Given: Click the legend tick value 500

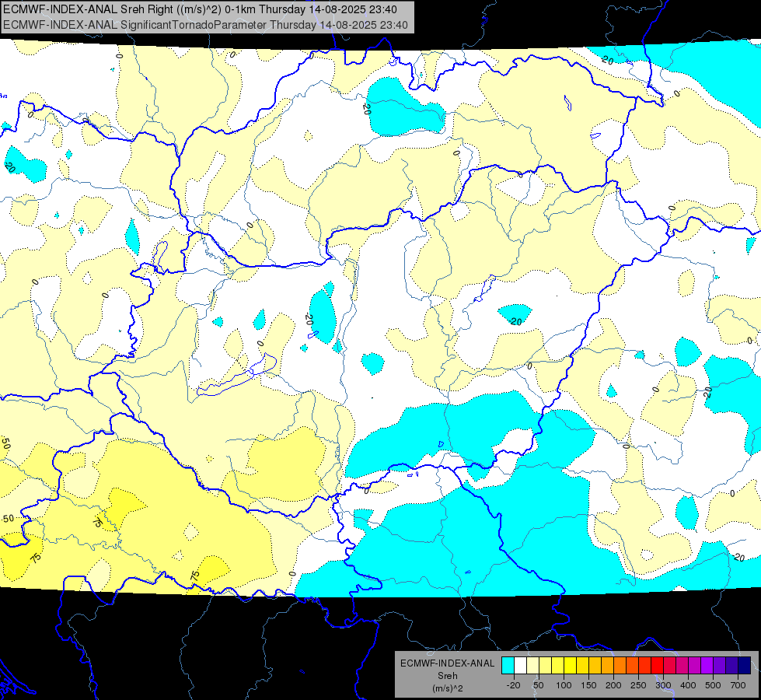Looking at the screenshot, I should tap(713, 685).
